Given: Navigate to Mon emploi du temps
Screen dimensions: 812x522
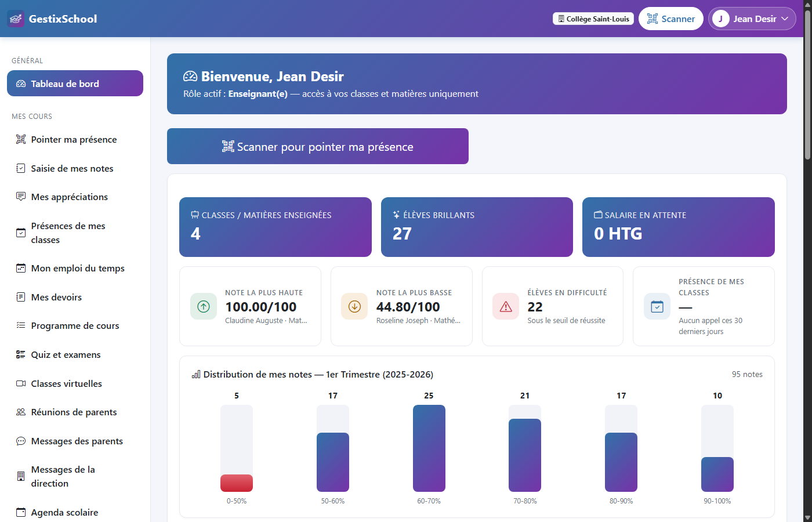Looking at the screenshot, I should click(75, 268).
